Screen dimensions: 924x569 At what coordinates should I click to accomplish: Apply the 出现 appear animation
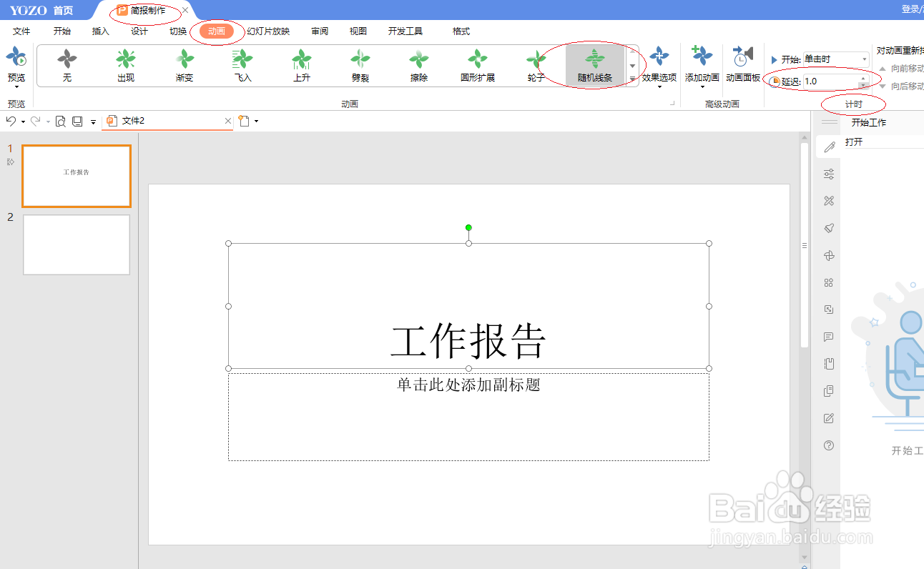(126, 65)
